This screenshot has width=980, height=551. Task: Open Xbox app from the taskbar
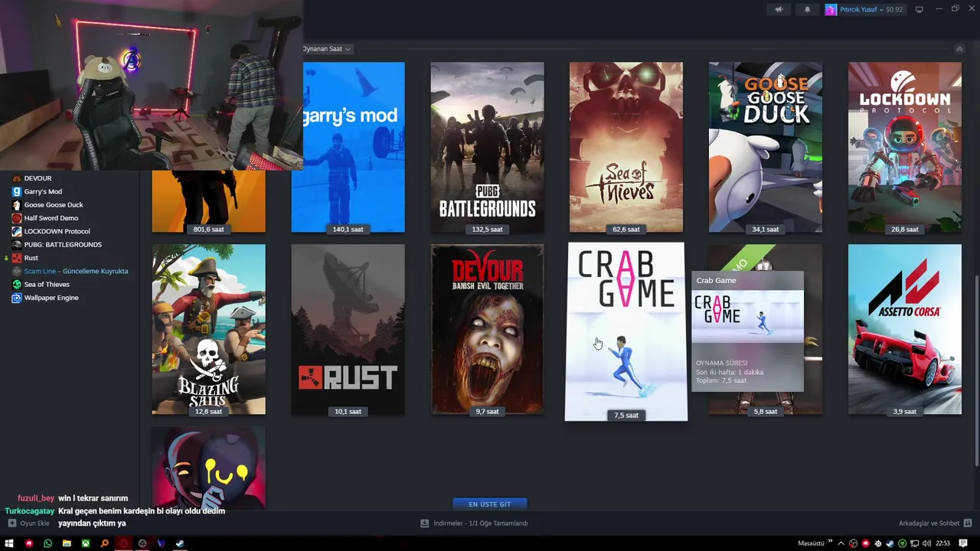(86, 543)
